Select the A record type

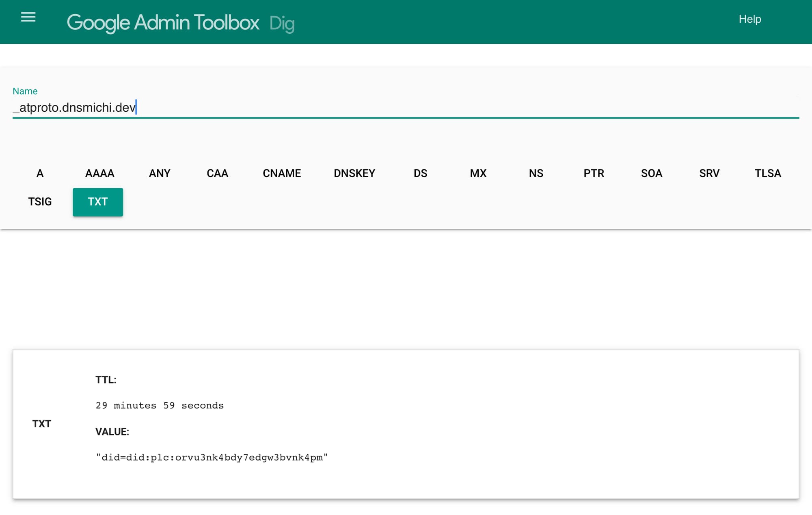pos(40,173)
